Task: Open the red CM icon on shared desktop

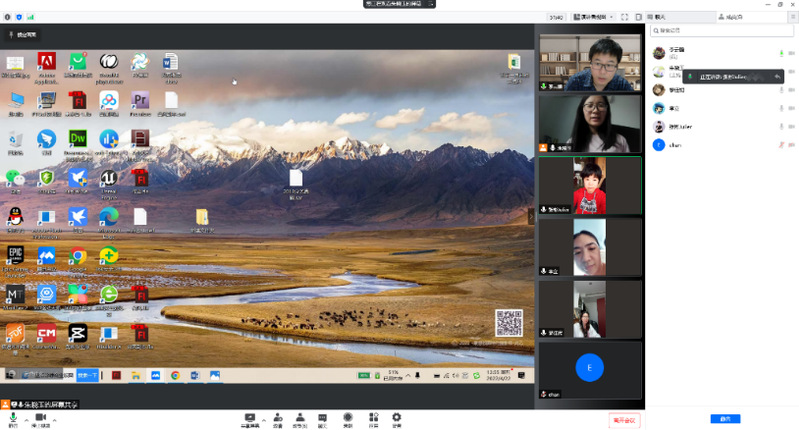Action: tap(46, 337)
